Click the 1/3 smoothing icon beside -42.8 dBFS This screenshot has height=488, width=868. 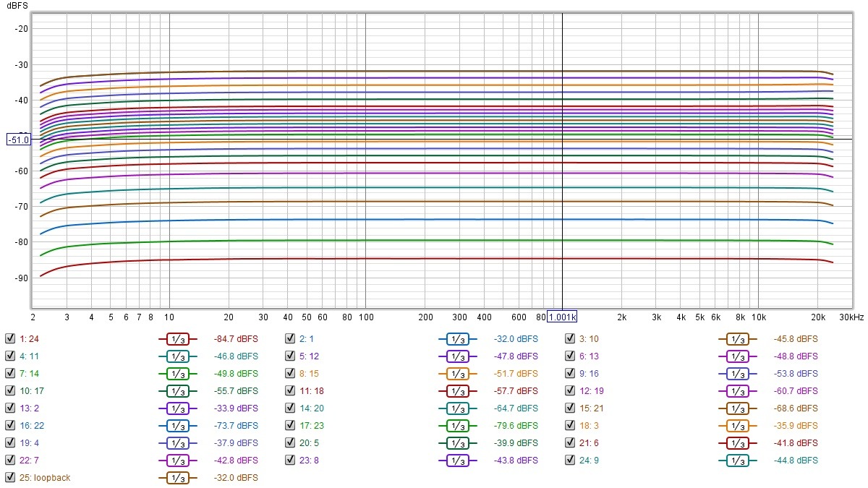pyautogui.click(x=177, y=460)
